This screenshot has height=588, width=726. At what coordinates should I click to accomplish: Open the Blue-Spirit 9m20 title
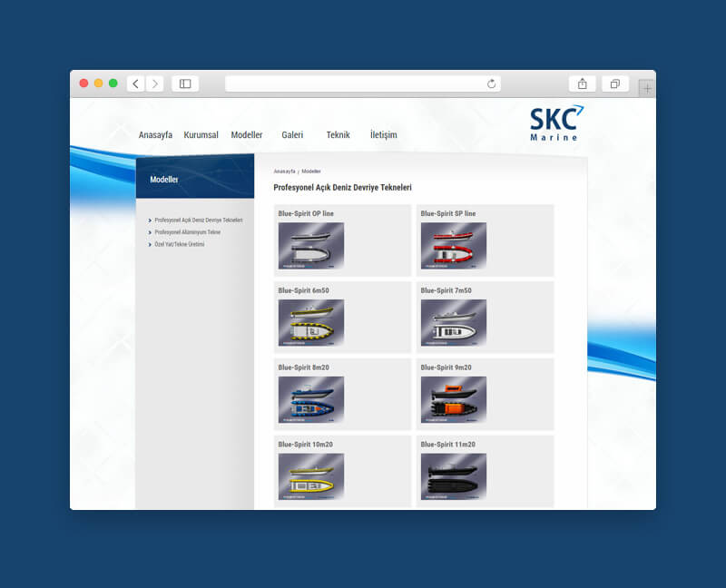(x=446, y=367)
